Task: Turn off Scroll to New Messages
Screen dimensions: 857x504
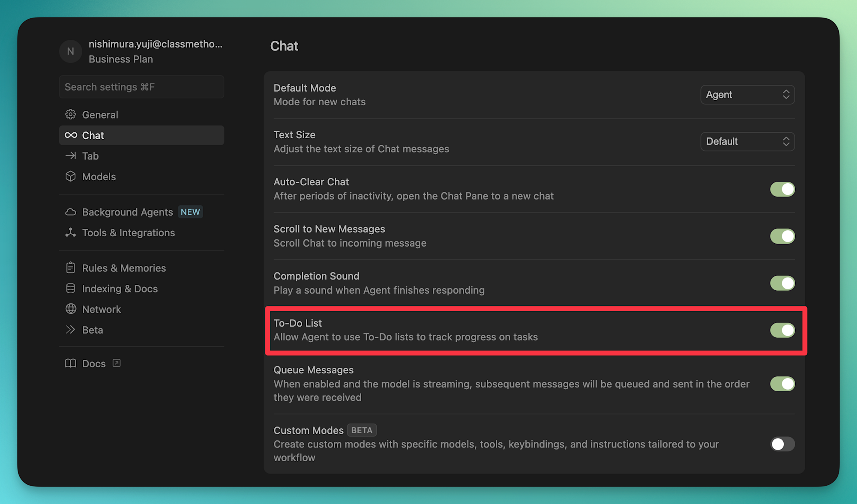Action: click(x=782, y=236)
